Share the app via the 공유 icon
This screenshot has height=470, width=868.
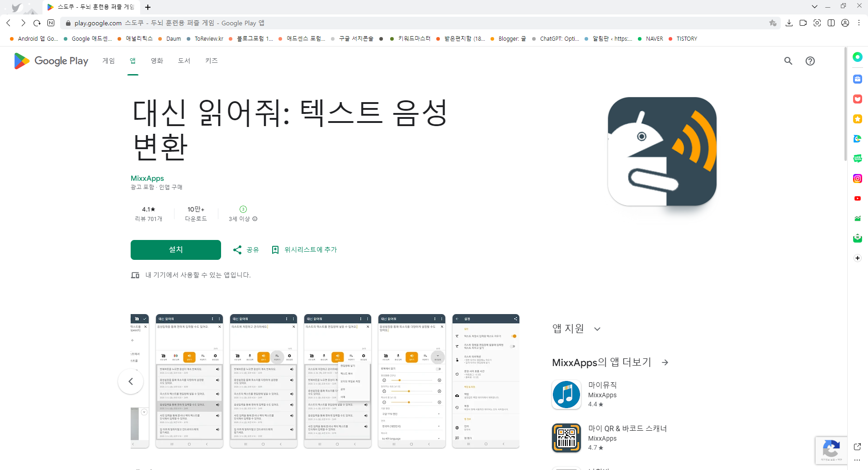(245, 249)
